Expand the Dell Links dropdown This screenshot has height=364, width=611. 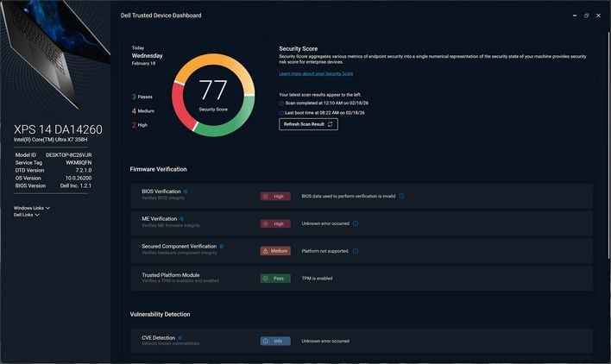[27, 215]
